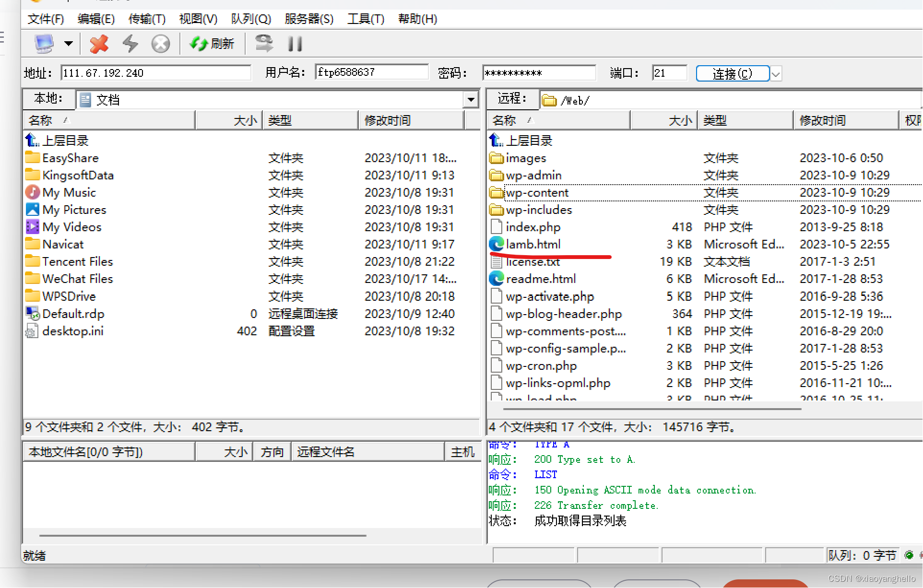Open the 视图(V) menu

coord(198,19)
